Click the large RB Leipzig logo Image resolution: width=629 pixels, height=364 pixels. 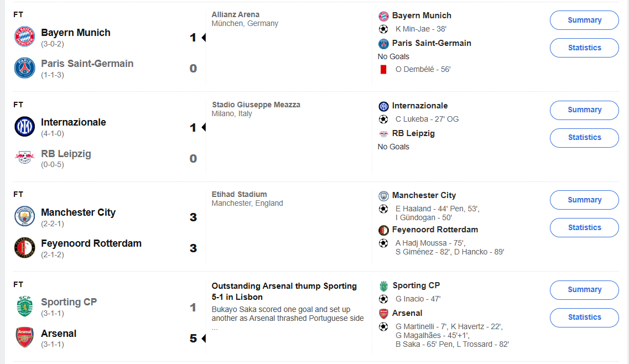24,157
